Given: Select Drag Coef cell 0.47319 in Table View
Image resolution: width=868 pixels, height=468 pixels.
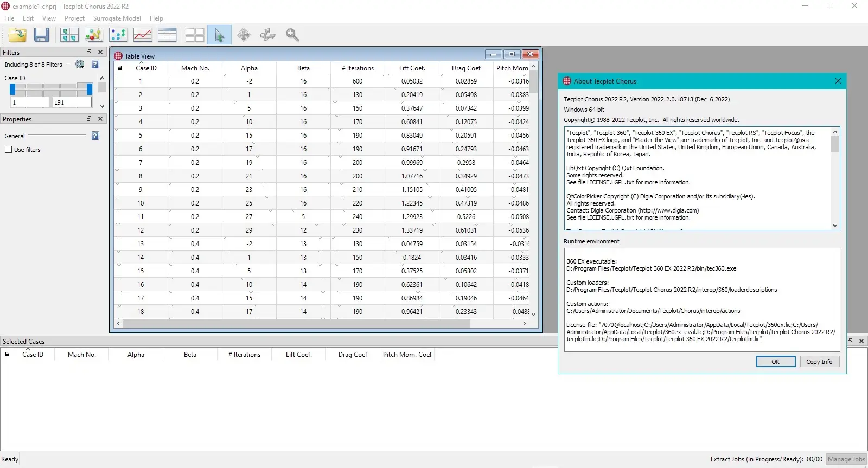Looking at the screenshot, I should click(x=466, y=203).
